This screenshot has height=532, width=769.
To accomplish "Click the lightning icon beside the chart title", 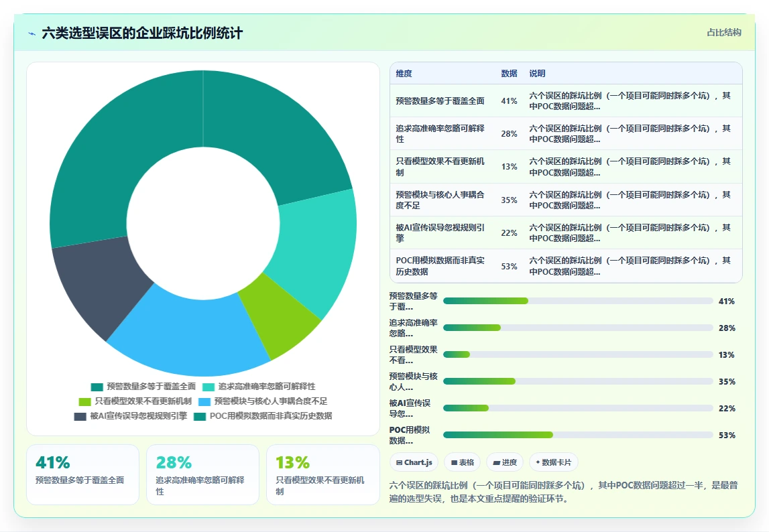I will click(32, 34).
